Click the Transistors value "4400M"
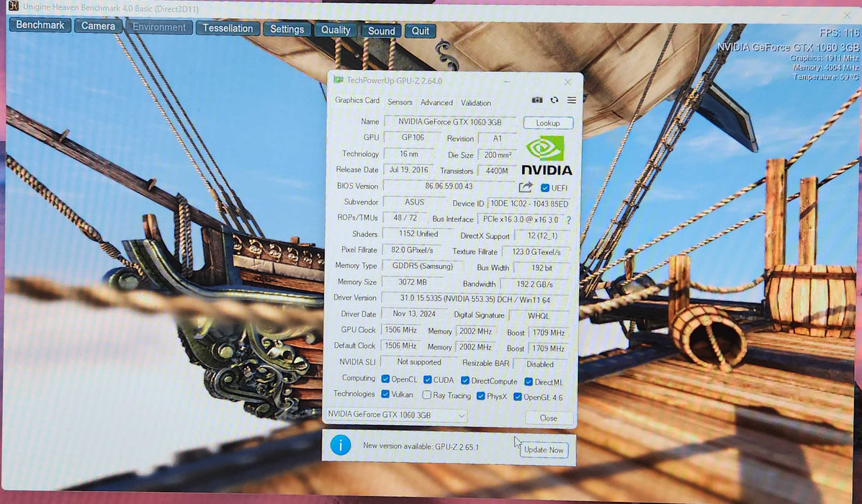The width and height of the screenshot is (862, 504). (x=497, y=171)
